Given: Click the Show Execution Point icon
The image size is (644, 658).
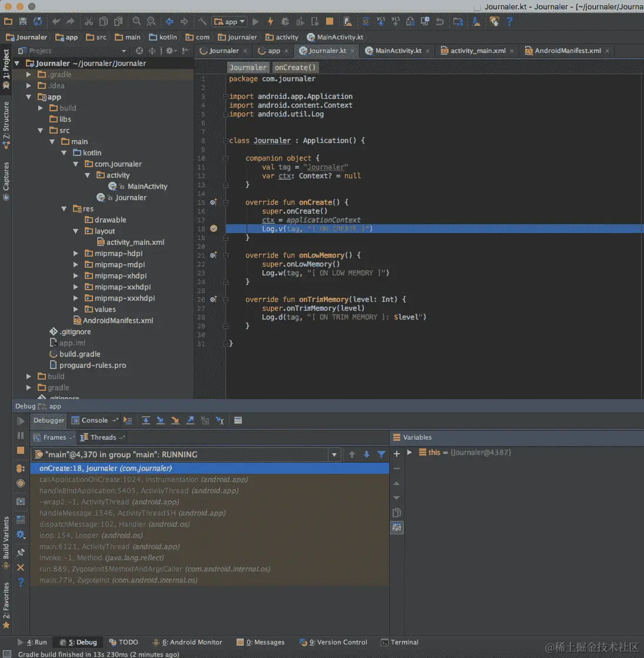Looking at the screenshot, I should [128, 420].
